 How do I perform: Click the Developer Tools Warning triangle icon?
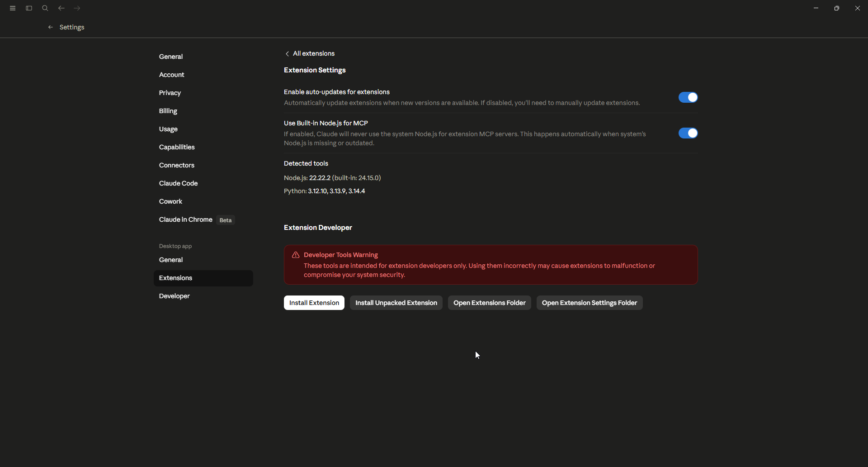pos(296,255)
